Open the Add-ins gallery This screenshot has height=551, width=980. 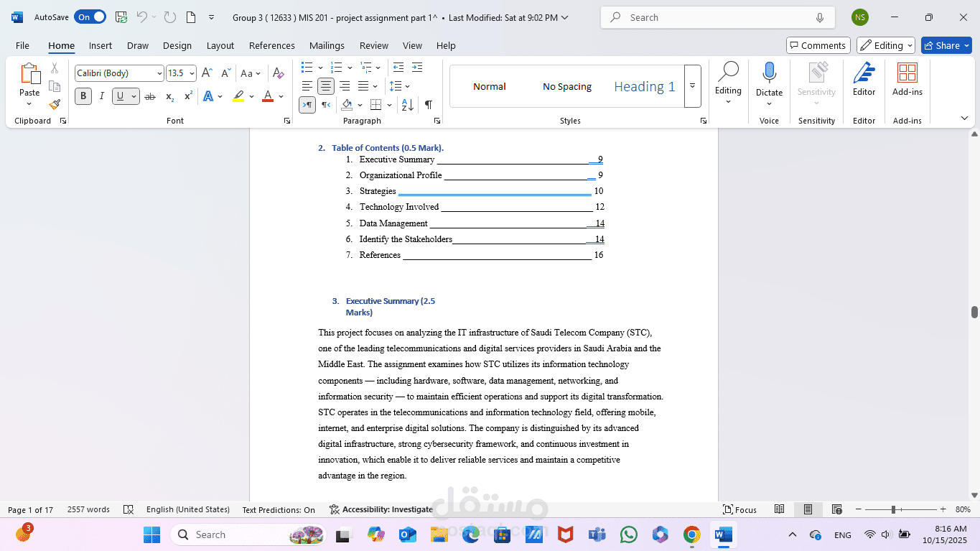pos(907,80)
